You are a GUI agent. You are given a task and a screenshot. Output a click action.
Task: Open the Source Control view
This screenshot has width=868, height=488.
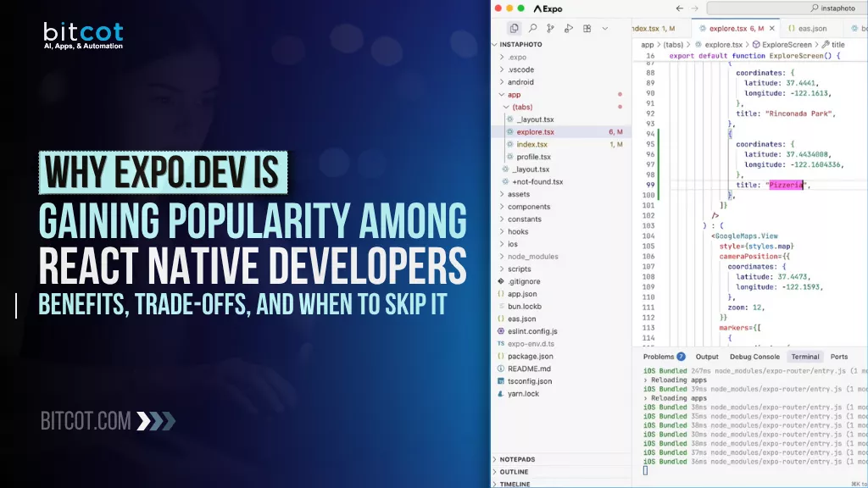pos(551,29)
